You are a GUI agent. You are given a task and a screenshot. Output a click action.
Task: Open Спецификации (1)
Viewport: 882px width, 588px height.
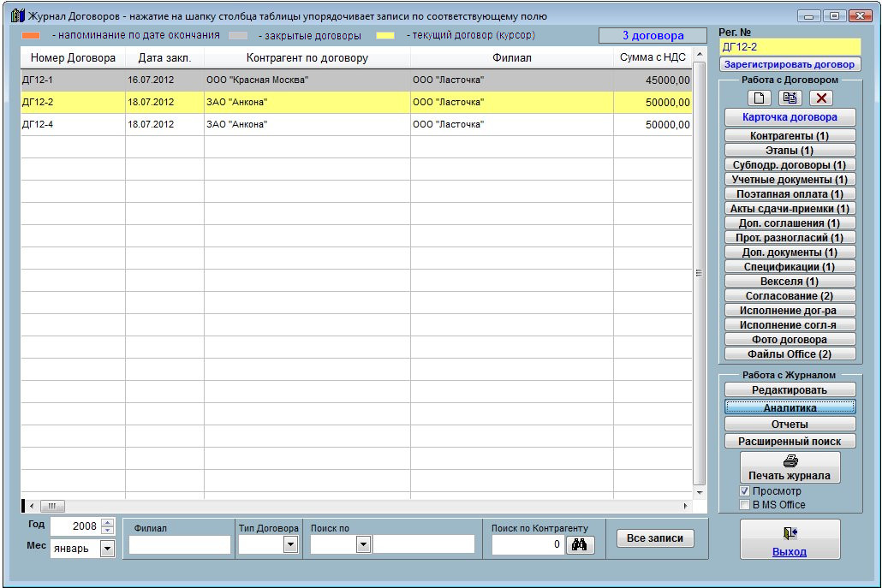point(790,267)
